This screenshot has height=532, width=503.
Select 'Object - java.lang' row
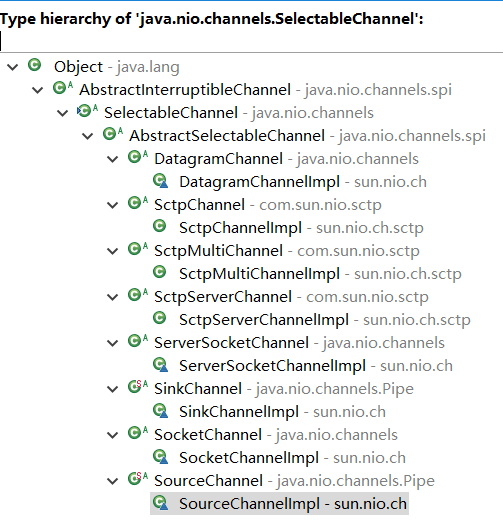tap(116, 67)
